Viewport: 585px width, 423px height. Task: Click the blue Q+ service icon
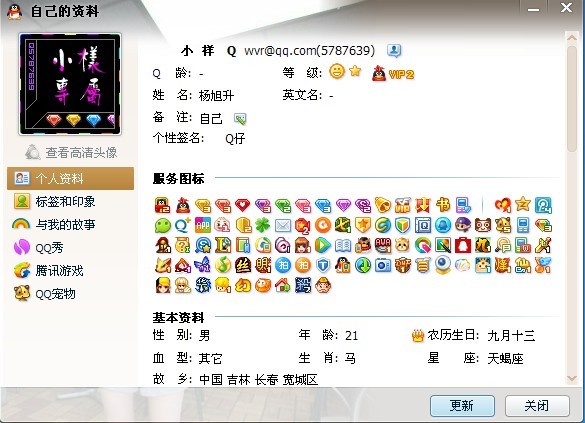[x=183, y=225]
